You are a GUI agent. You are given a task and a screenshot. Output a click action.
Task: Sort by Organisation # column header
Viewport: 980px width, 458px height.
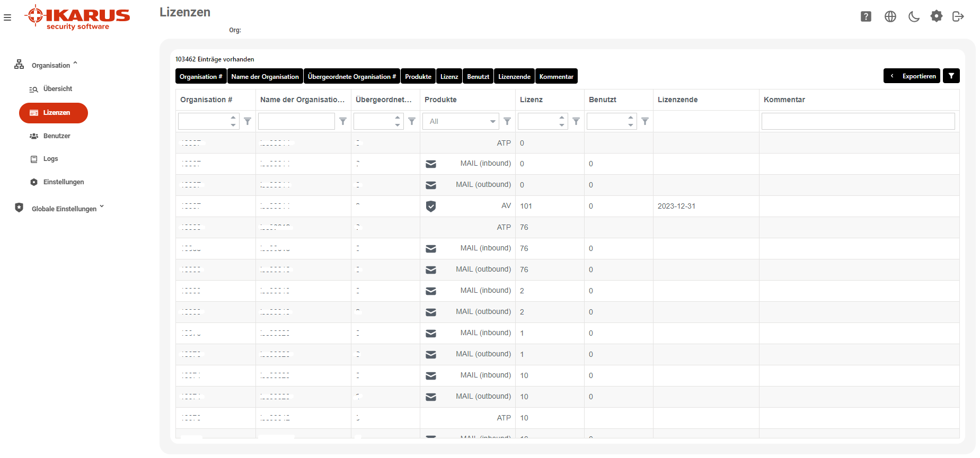coord(215,100)
